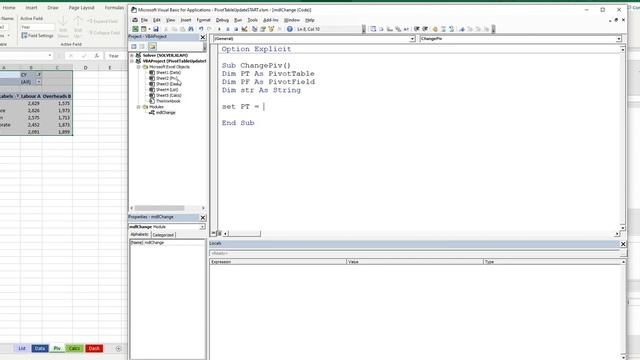Click the (Name) mdlChange property row
The width and height of the screenshot is (640, 360).
168,242
